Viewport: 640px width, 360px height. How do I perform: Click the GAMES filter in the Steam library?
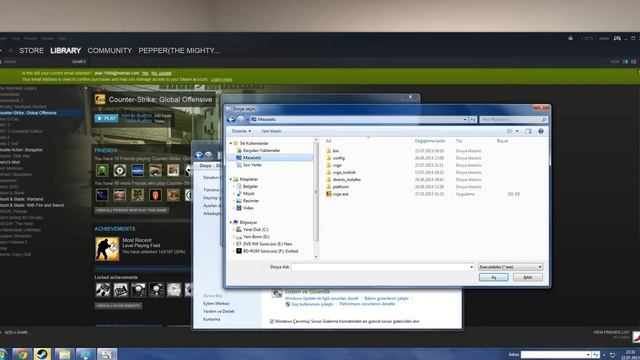coord(79,62)
